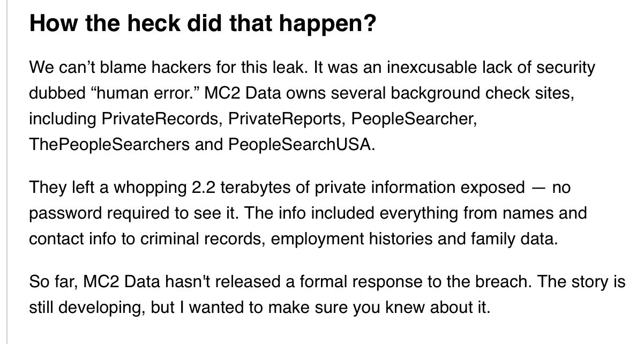Click the "How the heck did that happen?" heading
Viewport: 644px width, 344px height.
(x=203, y=24)
